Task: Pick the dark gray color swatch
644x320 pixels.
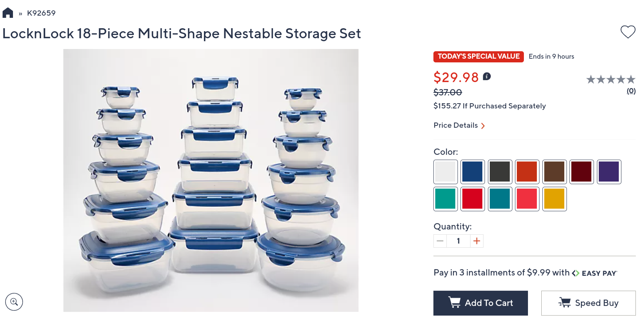Action: click(500, 172)
